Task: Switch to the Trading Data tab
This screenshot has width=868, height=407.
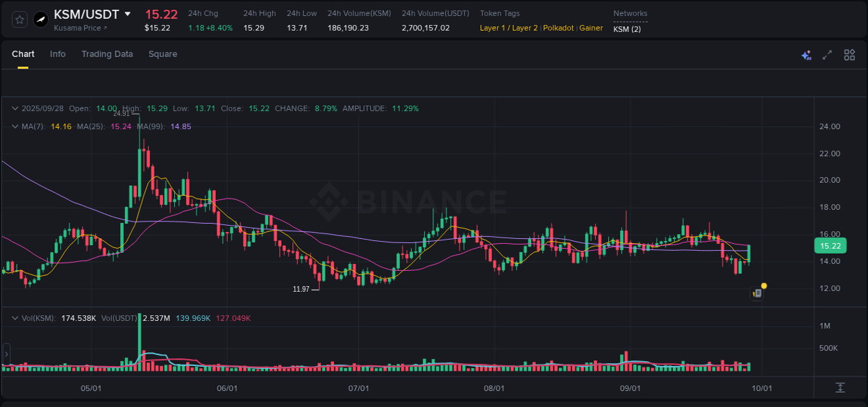Action: click(107, 54)
